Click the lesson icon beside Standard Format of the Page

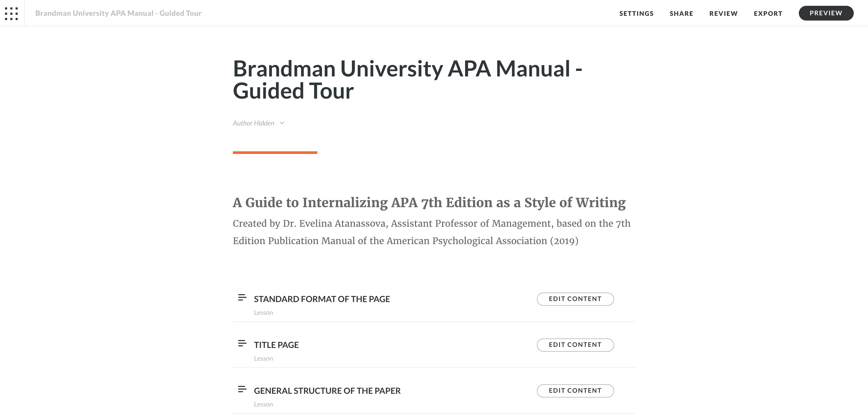[242, 298]
